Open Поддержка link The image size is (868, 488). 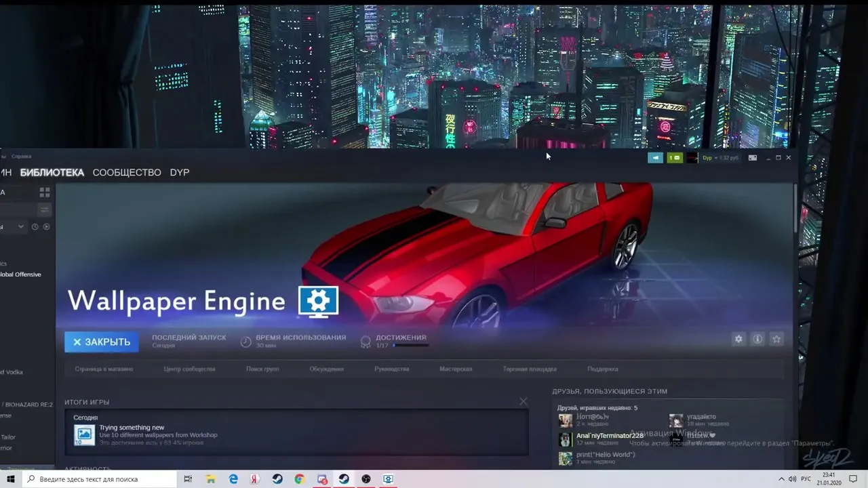[x=603, y=369]
